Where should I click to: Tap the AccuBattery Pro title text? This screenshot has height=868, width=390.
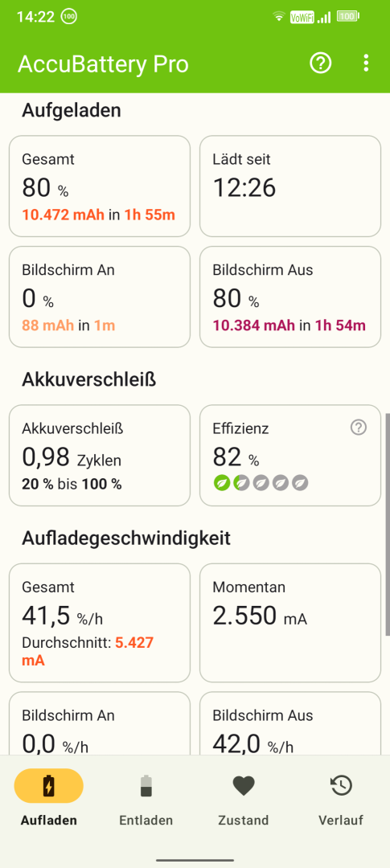pyautogui.click(x=103, y=64)
